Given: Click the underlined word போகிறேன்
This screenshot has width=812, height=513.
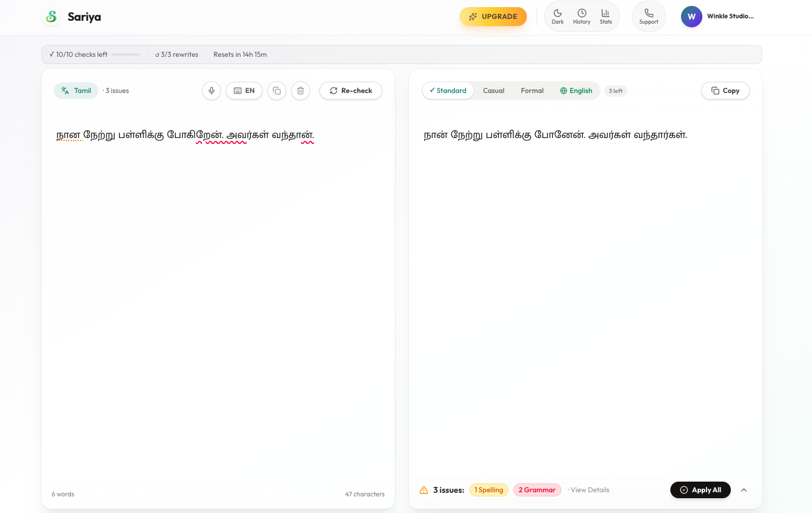Looking at the screenshot, I should click(x=195, y=135).
